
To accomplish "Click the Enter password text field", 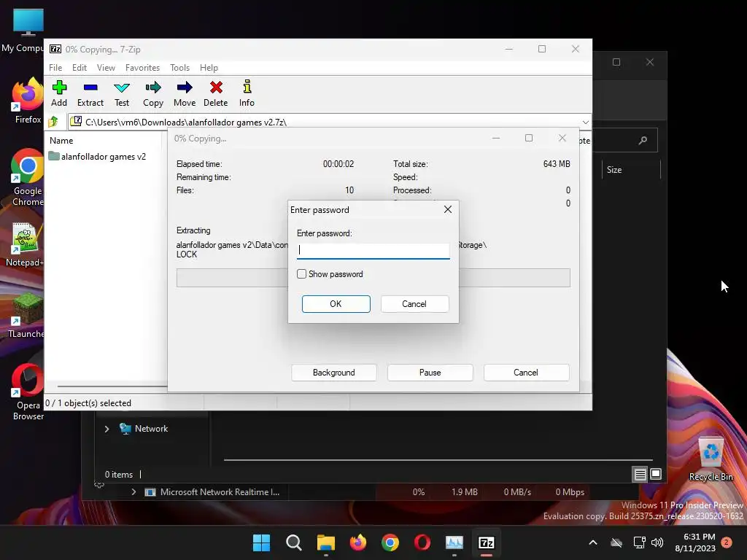I will pyautogui.click(x=373, y=251).
